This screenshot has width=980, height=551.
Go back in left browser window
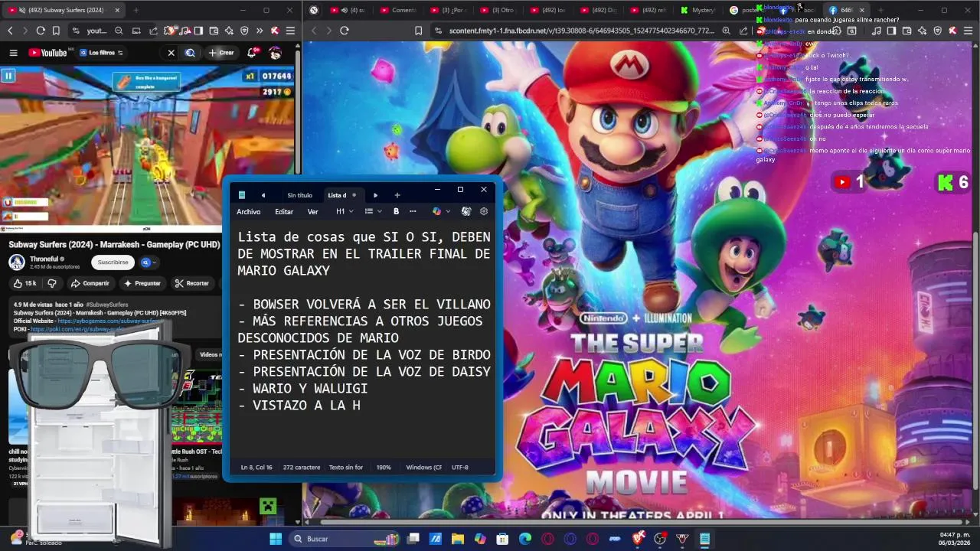[x=10, y=31]
